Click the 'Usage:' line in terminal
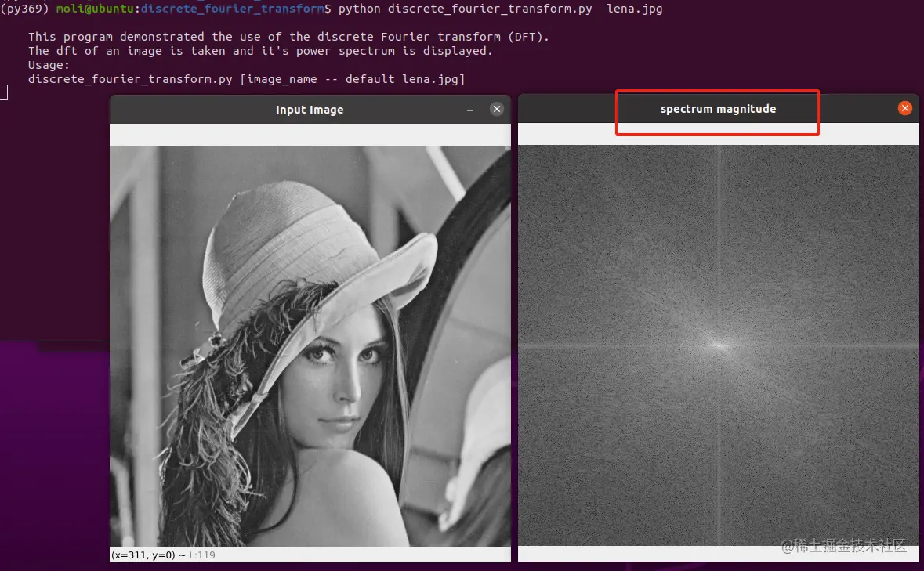Image resolution: width=924 pixels, height=571 pixels. coord(49,65)
